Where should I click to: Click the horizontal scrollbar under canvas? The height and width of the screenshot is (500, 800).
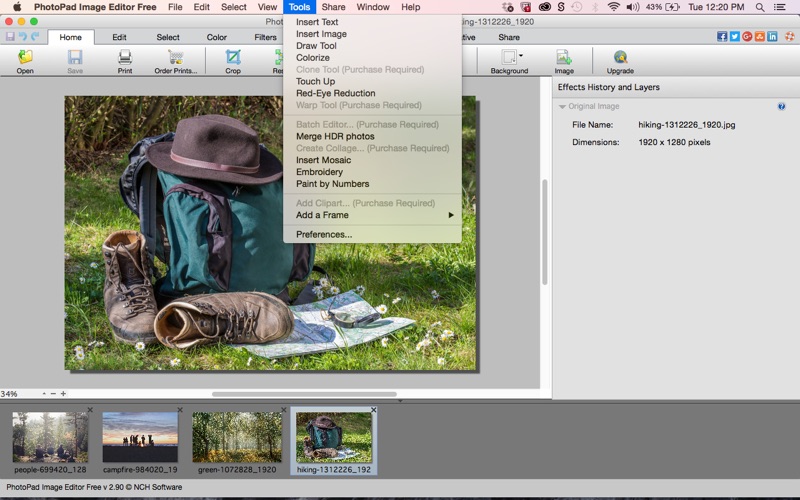click(x=304, y=394)
